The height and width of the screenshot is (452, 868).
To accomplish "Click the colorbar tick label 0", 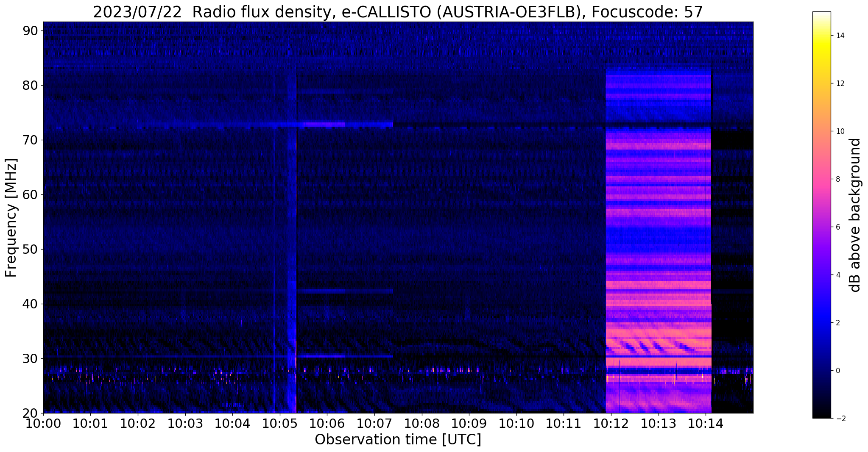I will coord(837,371).
